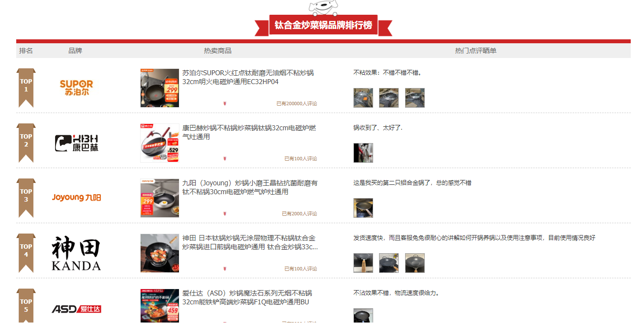Open the KBH 康巴赫 brand logo

pos(76,143)
